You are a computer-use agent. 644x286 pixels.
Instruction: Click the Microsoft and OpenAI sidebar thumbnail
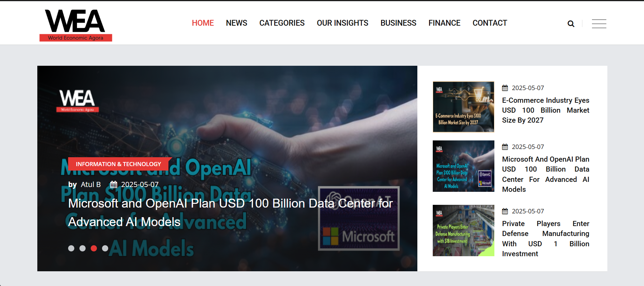click(x=463, y=166)
